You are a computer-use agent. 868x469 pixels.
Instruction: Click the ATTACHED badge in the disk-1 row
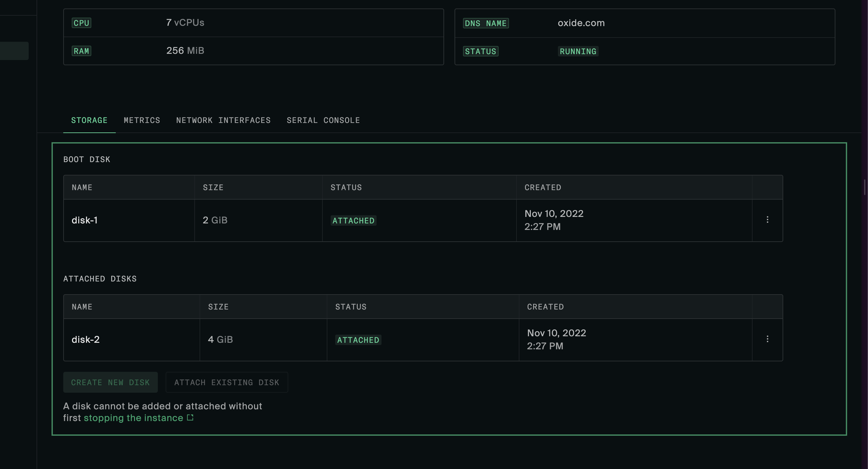[353, 221]
